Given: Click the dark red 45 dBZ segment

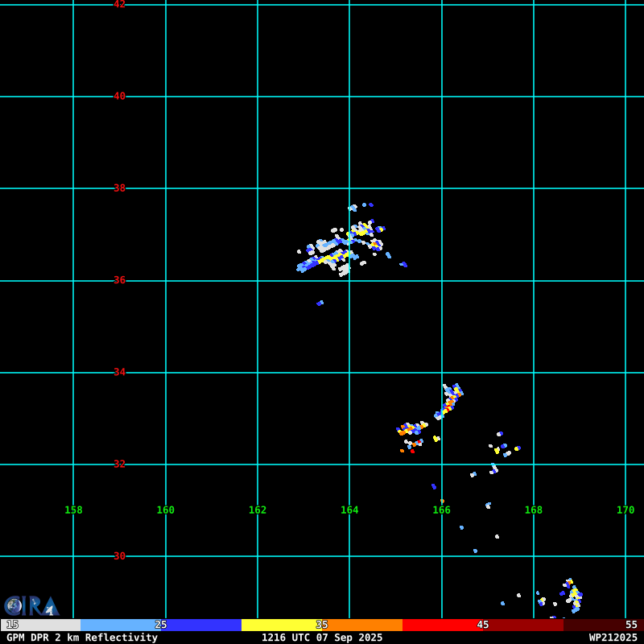Looking at the screenshot, I should point(523,625).
